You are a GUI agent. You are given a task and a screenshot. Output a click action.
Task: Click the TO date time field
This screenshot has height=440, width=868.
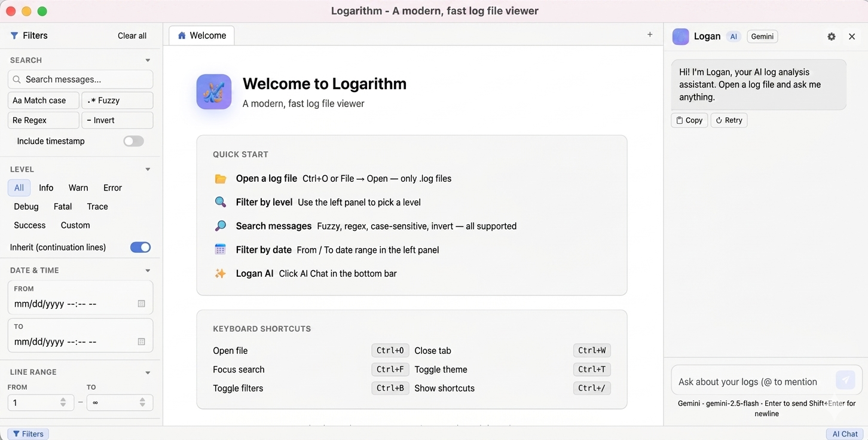(x=80, y=335)
